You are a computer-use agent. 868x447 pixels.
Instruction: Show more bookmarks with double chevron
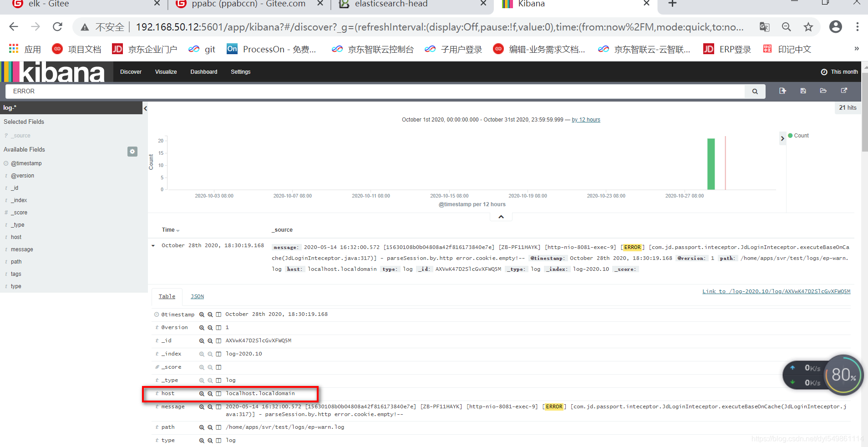(856, 49)
